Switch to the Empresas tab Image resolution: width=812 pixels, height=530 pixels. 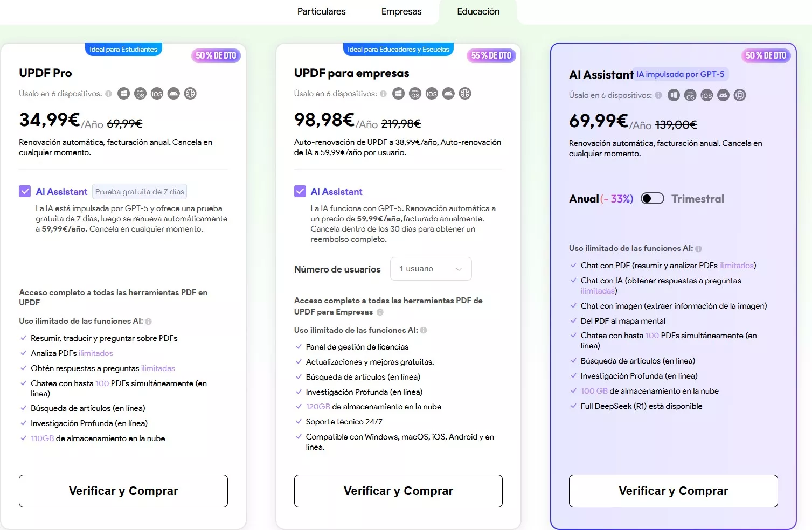401,11
